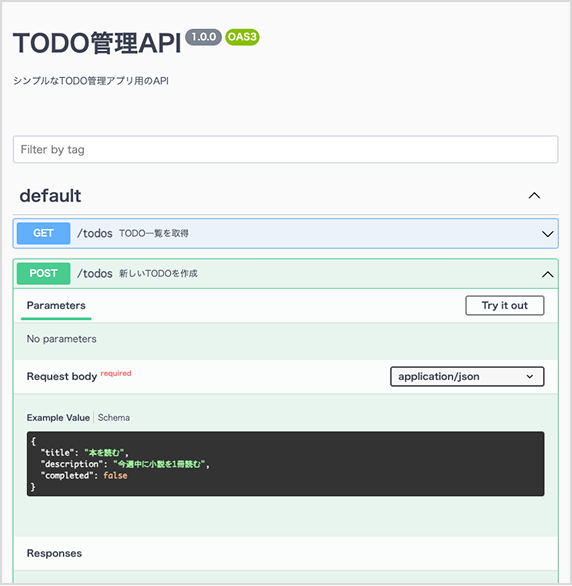Click 'シンプルなTODO管理アプリ用のAPI' description
The image size is (572, 586).
(x=91, y=81)
